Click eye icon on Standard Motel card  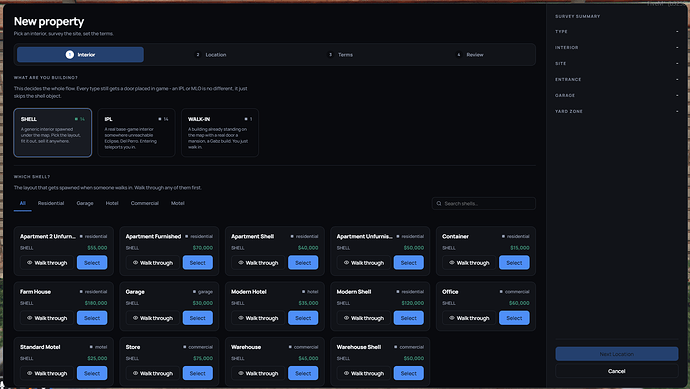29,373
